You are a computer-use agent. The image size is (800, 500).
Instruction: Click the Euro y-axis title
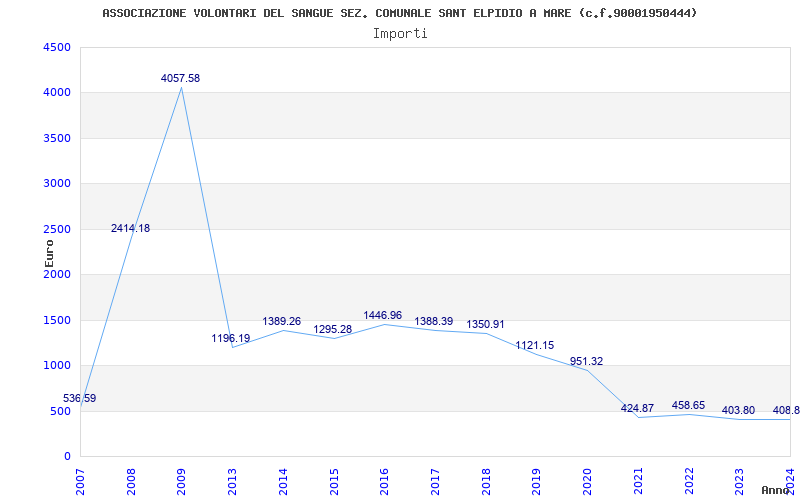pos(49,253)
